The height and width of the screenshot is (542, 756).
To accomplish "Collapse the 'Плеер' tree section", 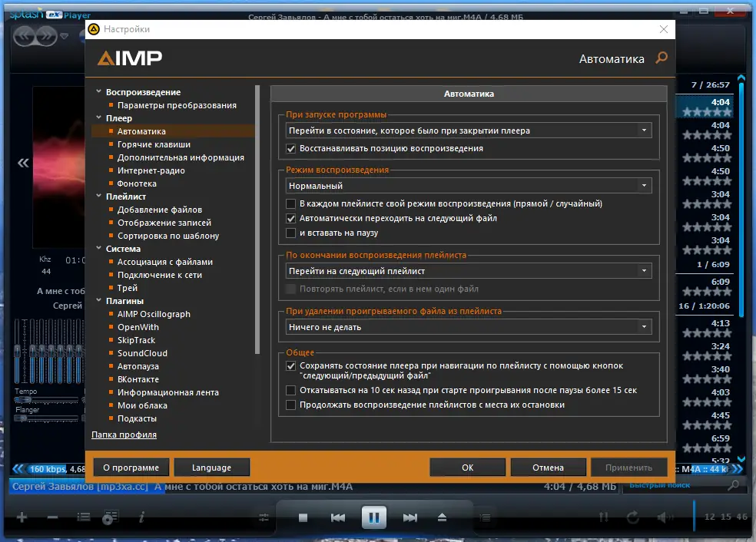I will pyautogui.click(x=99, y=117).
